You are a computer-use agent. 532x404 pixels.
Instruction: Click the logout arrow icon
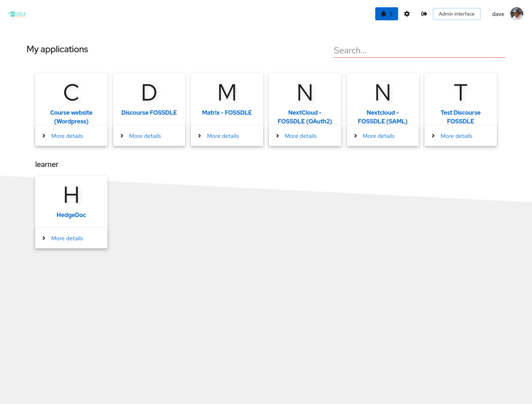pyautogui.click(x=424, y=14)
